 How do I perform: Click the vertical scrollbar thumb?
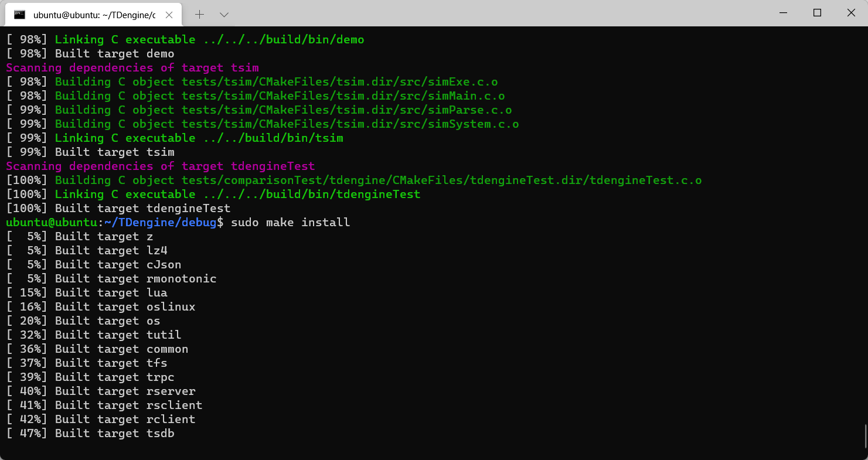pyautogui.click(x=865, y=435)
